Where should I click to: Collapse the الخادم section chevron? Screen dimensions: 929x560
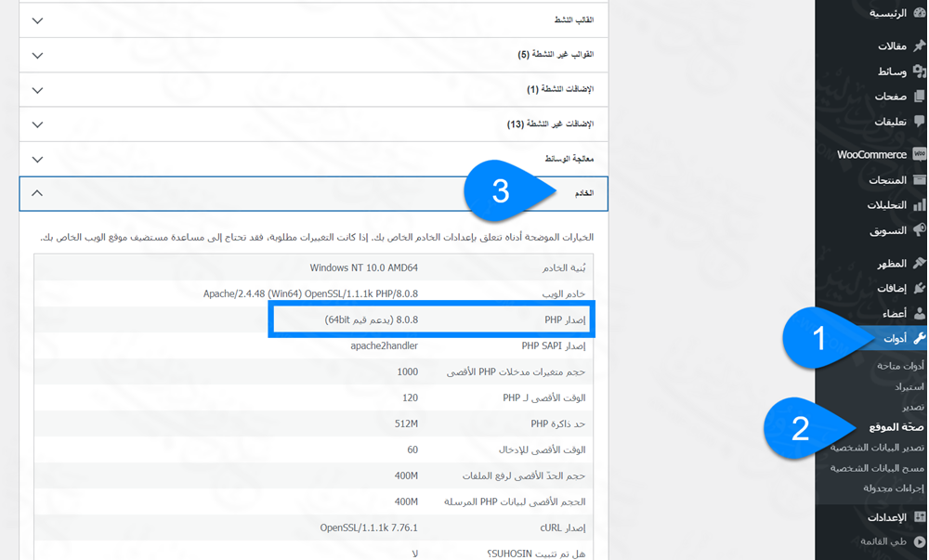37,193
